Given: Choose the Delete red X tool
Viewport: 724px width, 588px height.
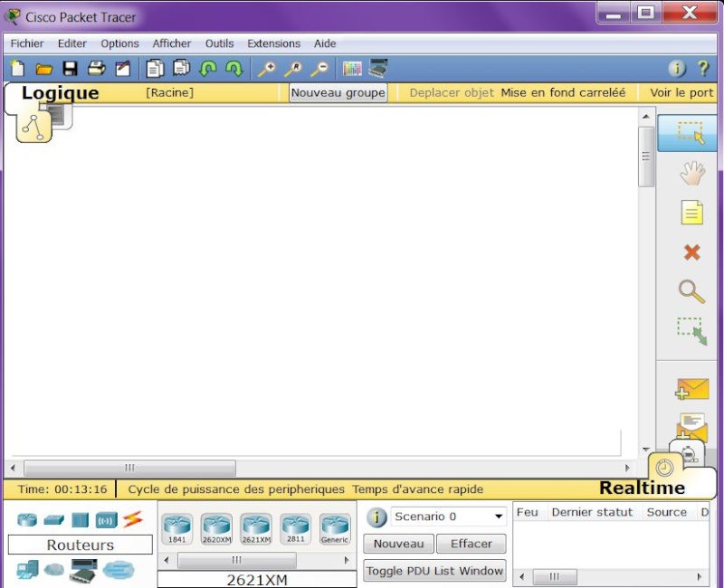Looking at the screenshot, I should (692, 252).
